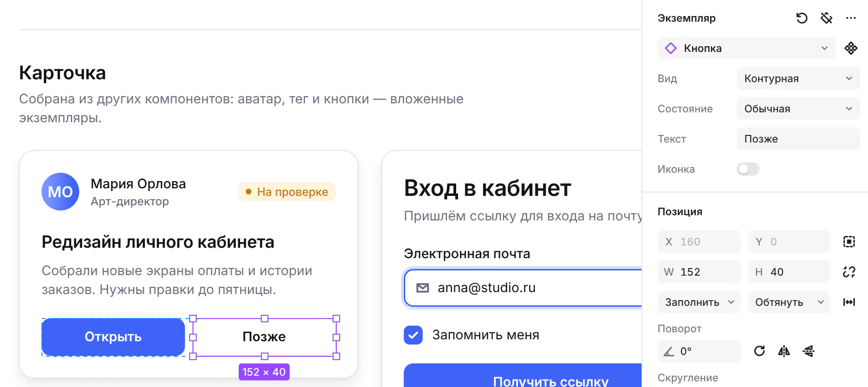This screenshot has width=868, height=387.
Task: Reset instance changes with the undo arrow icon
Action: pos(801,18)
